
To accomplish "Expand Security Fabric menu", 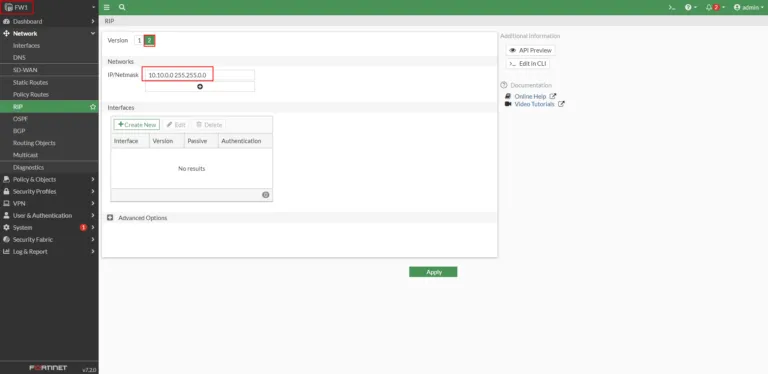I will click(x=49, y=239).
